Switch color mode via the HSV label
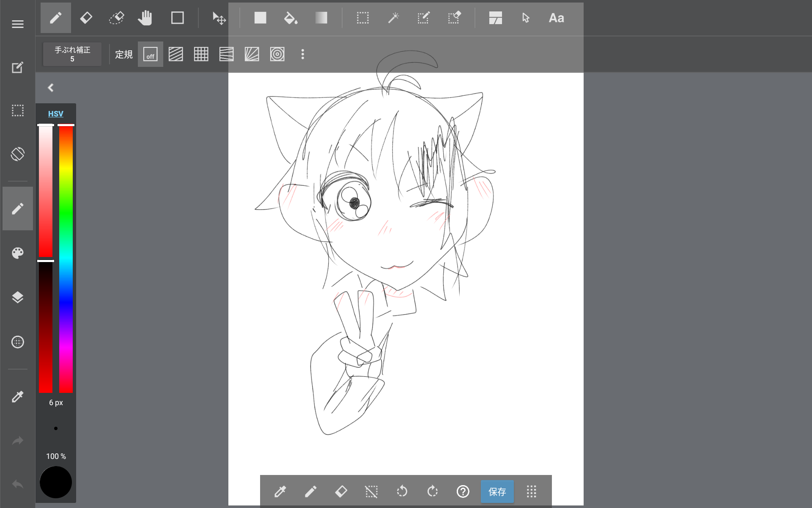This screenshot has width=812, height=508. pyautogui.click(x=55, y=114)
